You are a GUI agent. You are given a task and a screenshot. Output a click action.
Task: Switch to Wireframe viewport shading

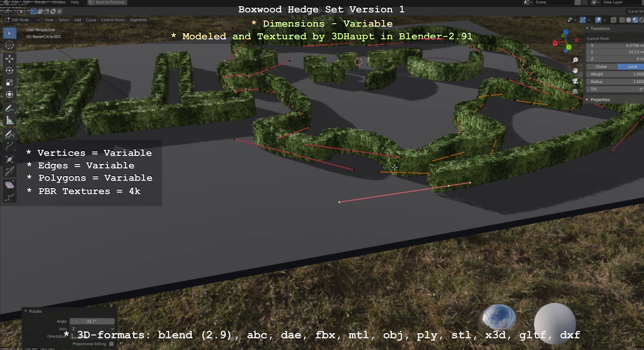coord(622,20)
